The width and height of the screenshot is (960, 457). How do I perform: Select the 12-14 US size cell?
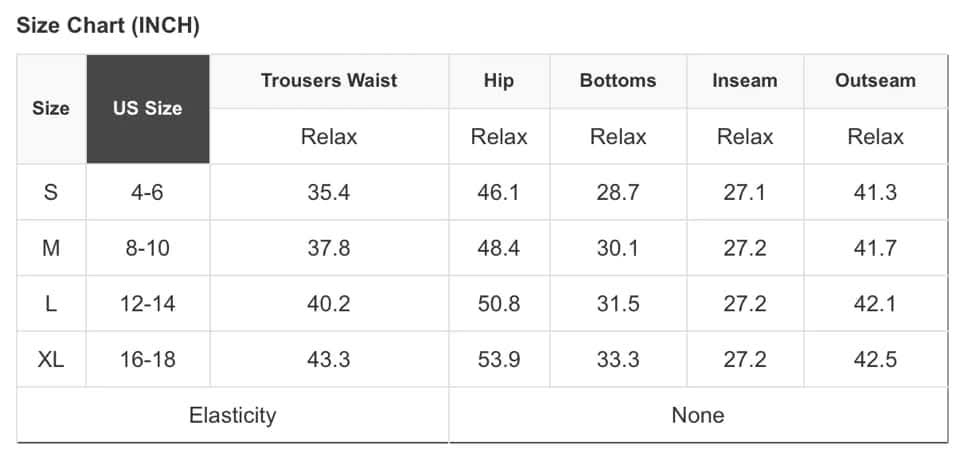[147, 303]
